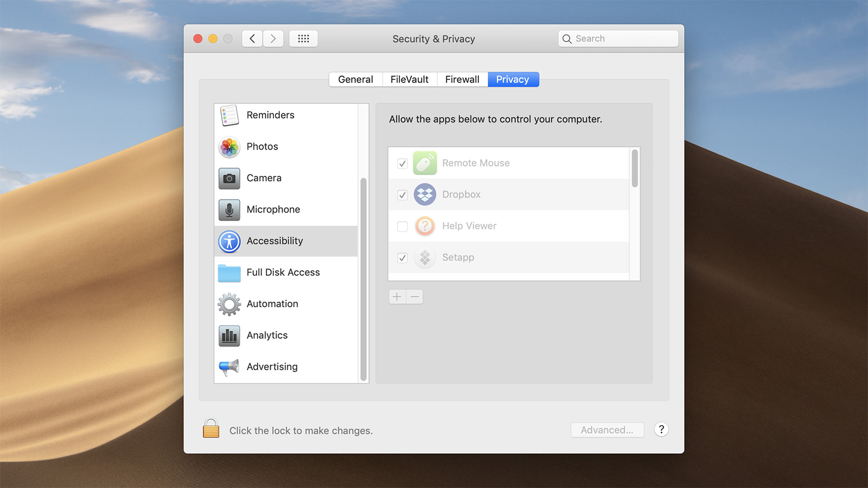The image size is (868, 488).
Task: Select the Reminders privacy category icon
Action: tap(229, 115)
